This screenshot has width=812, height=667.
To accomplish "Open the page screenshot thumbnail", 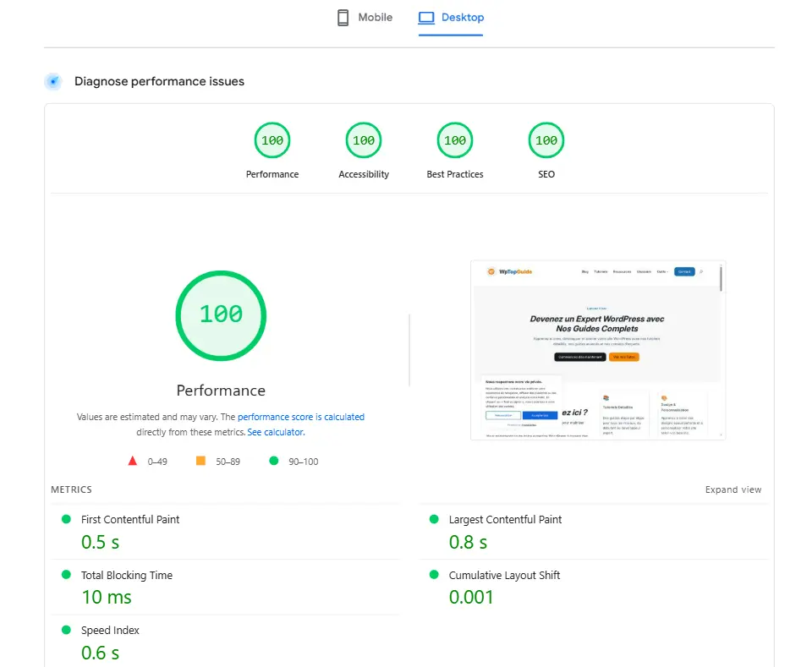I will 598,350.
